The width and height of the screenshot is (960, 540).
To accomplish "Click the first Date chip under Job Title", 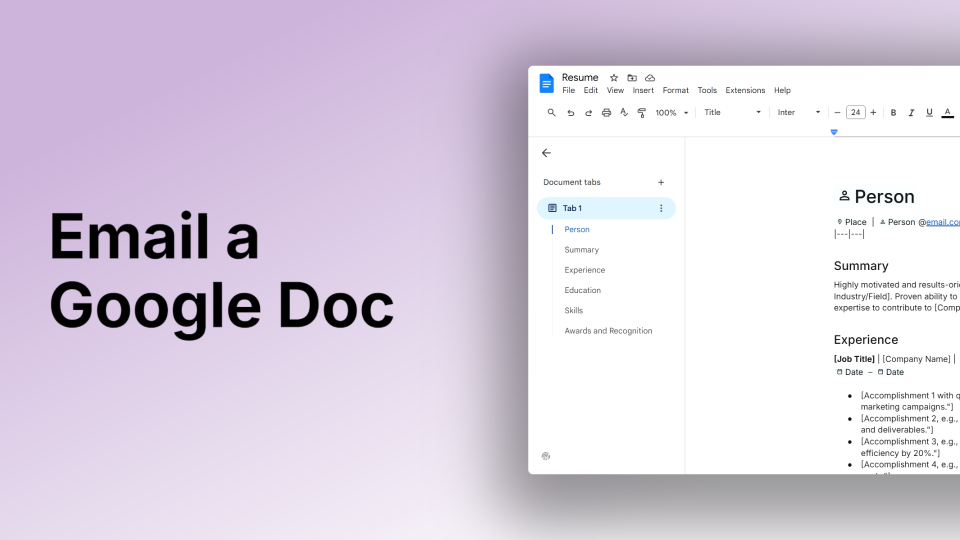I will pos(850,372).
